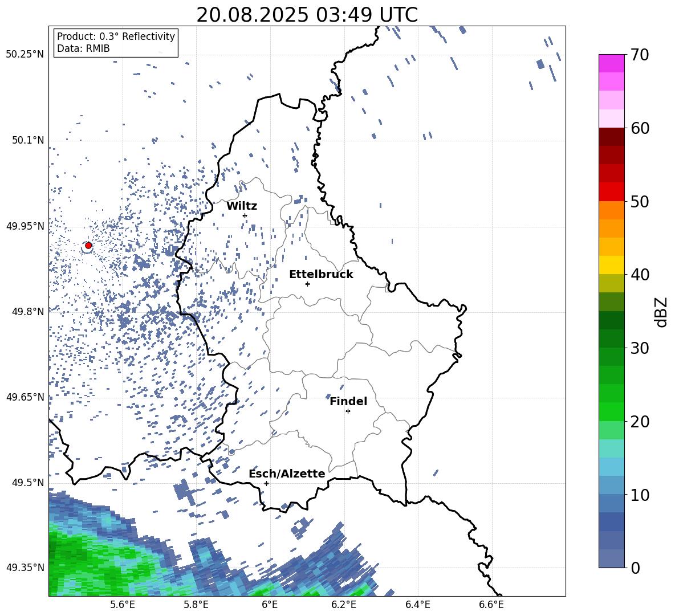Click the 50.25°N latitude label
Viewport: 675px width, 616px height.
pos(25,55)
